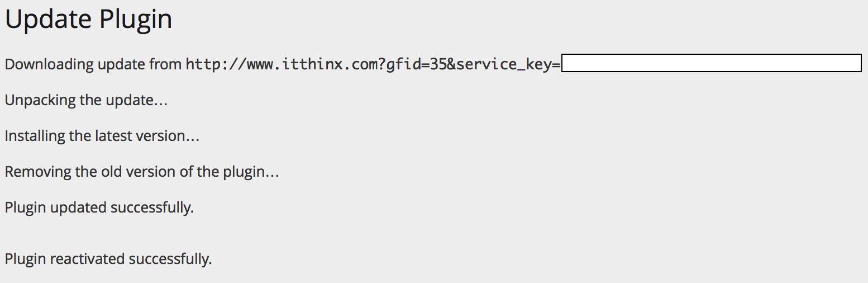868x283 pixels.
Task: Click the word 'Plugin' in the page heading
Action: pyautogui.click(x=136, y=20)
